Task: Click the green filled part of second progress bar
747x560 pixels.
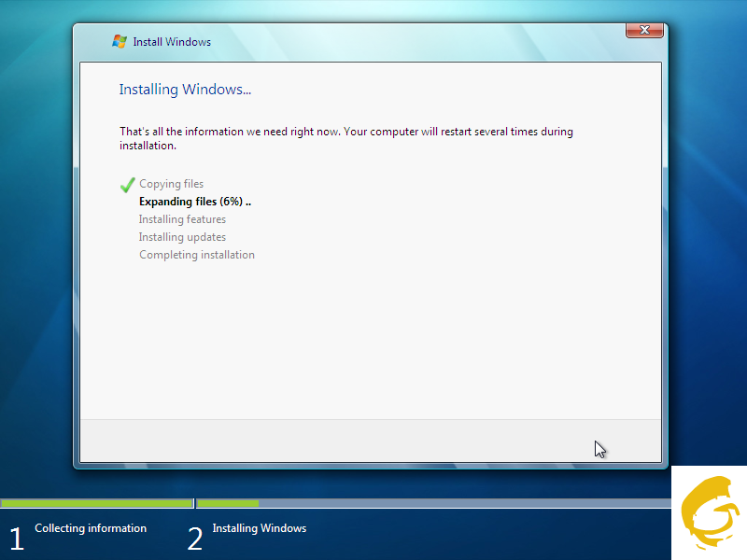Action: tap(228, 503)
